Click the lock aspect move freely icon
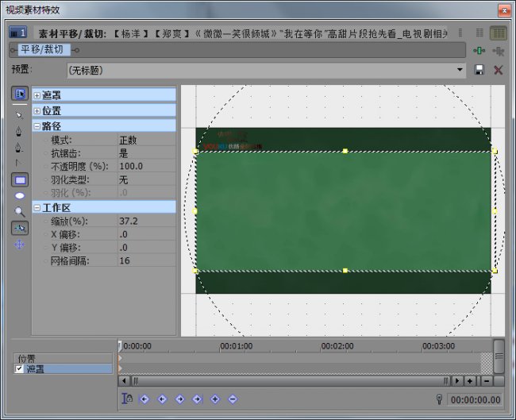This screenshot has width=516, height=420. tap(19, 245)
